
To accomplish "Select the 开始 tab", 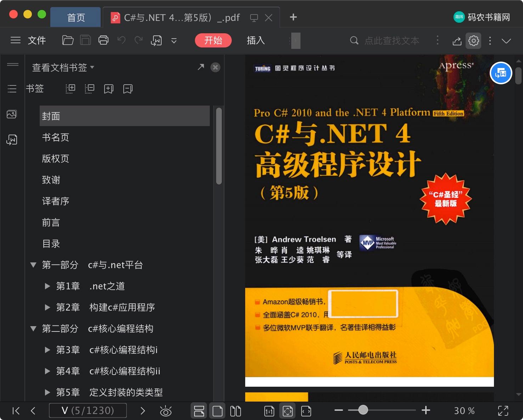I will tap(213, 40).
